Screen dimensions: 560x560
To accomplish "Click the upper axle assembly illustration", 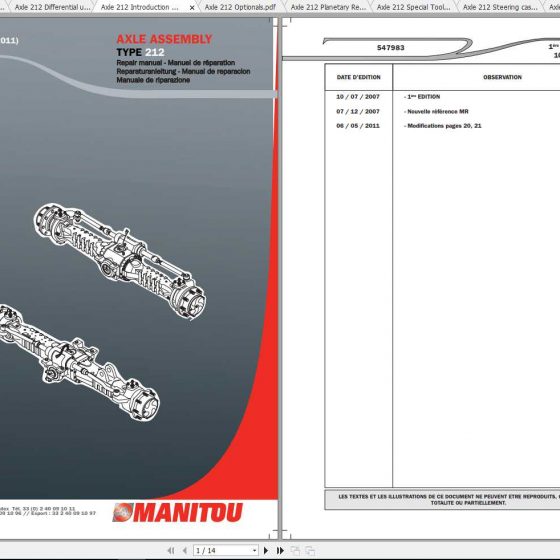I will point(120,261).
